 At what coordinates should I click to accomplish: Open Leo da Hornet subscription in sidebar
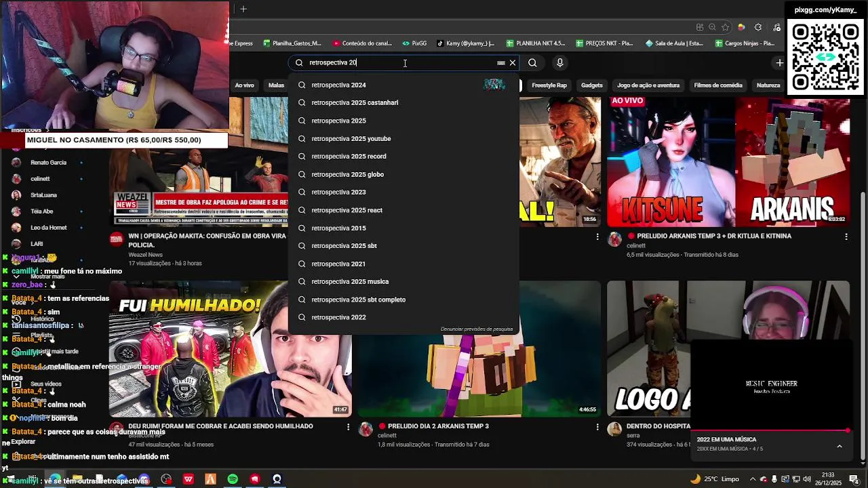pyautogui.click(x=48, y=228)
